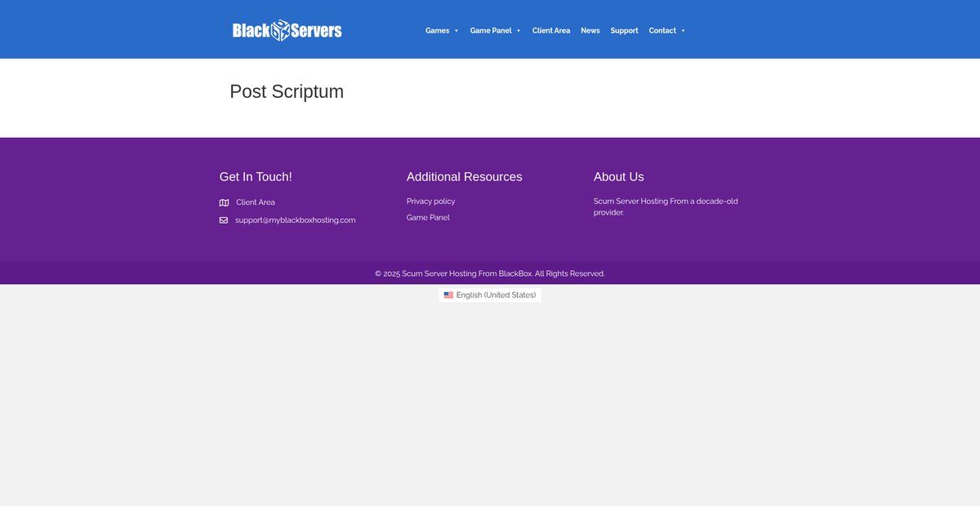Open the Privacy policy link
The height and width of the screenshot is (506, 980).
tap(431, 201)
